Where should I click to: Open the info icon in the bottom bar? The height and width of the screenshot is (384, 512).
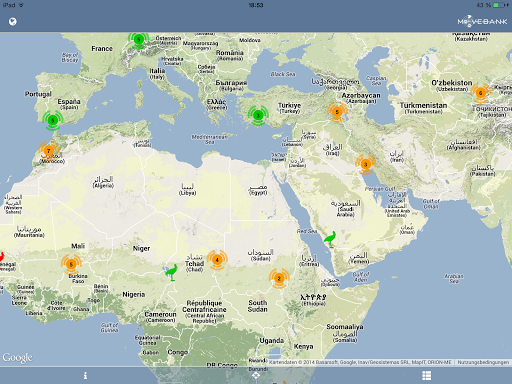(x=85, y=376)
